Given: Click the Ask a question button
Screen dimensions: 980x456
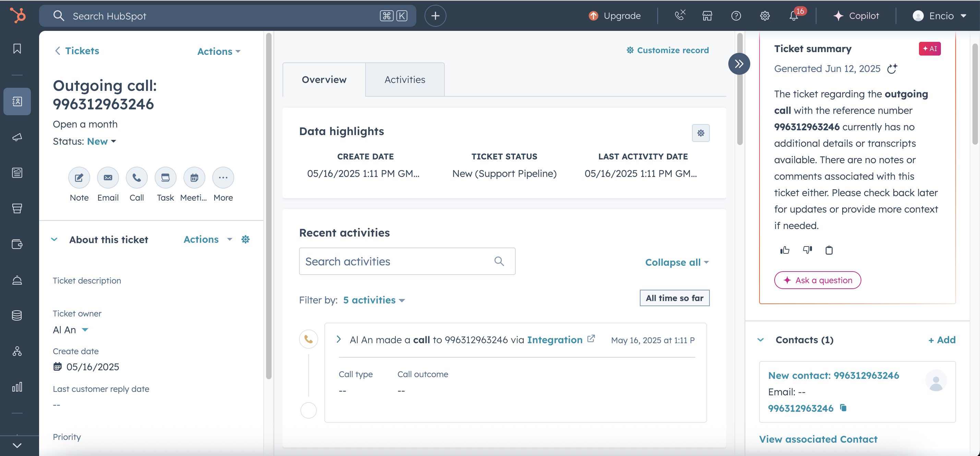Looking at the screenshot, I should click(x=817, y=280).
